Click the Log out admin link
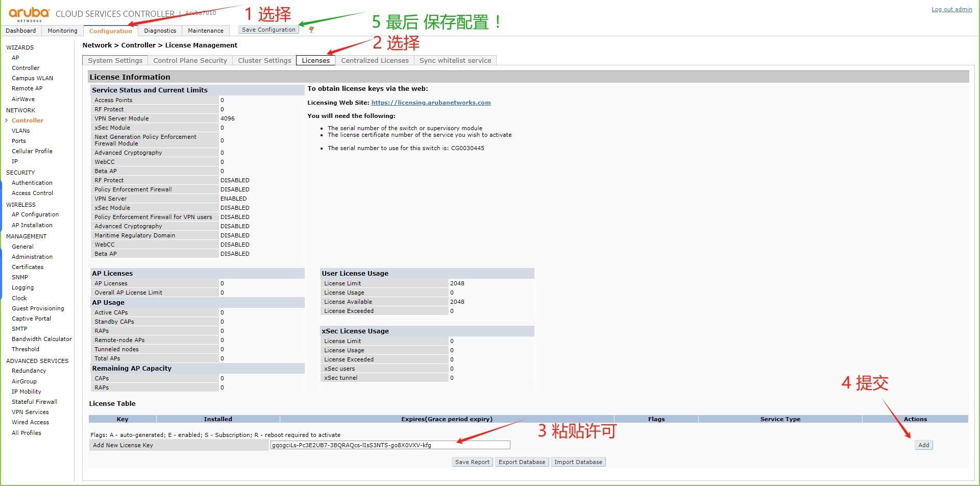Screen dimensions: 980x486 click(952, 9)
